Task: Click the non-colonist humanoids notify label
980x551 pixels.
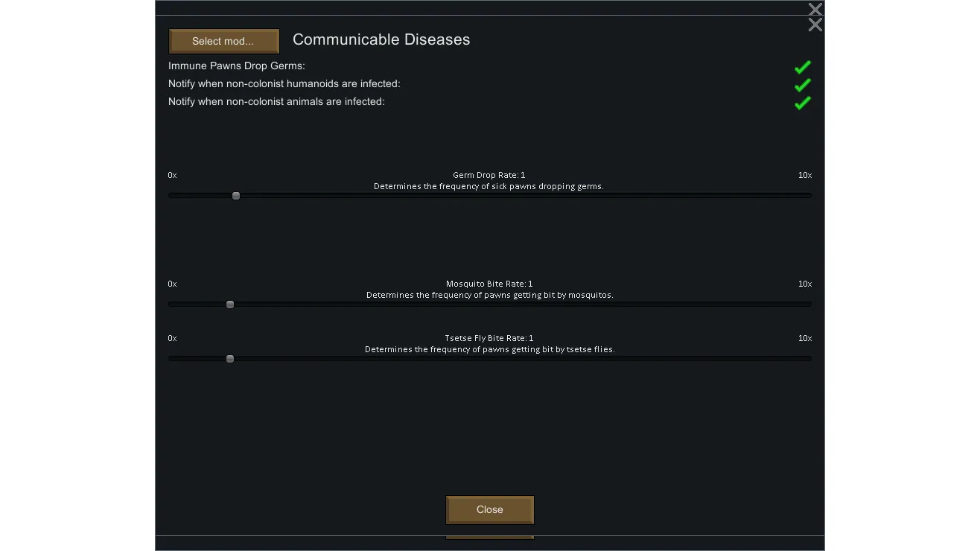Action: [x=284, y=84]
